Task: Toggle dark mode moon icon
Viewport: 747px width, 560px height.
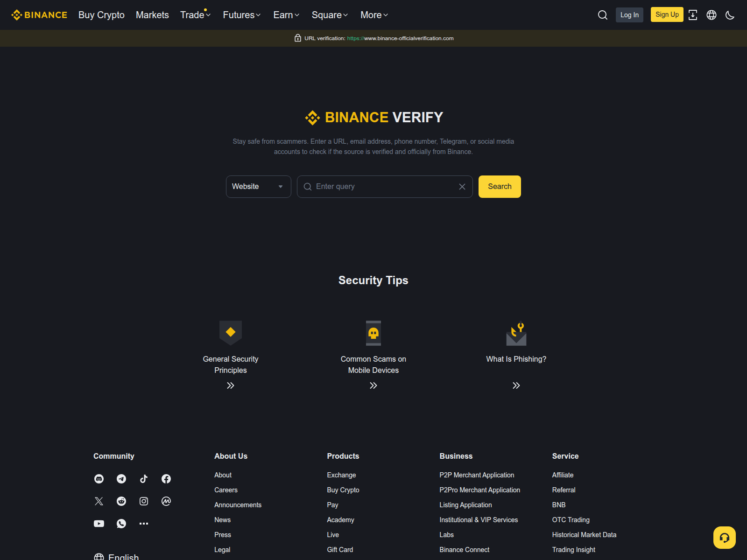Action: 730,15
